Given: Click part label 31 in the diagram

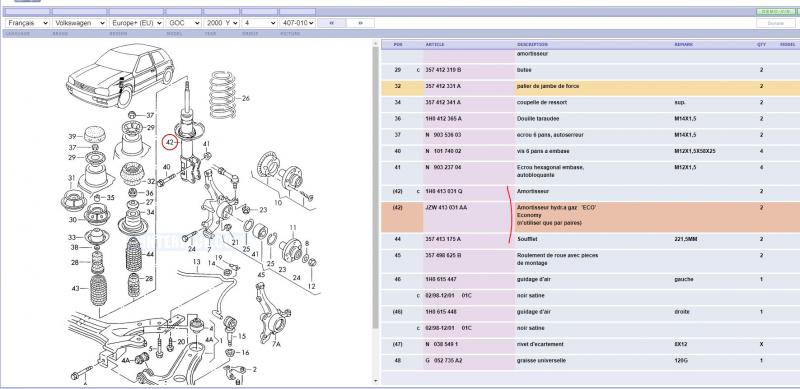Looking at the screenshot, I should point(71,178).
